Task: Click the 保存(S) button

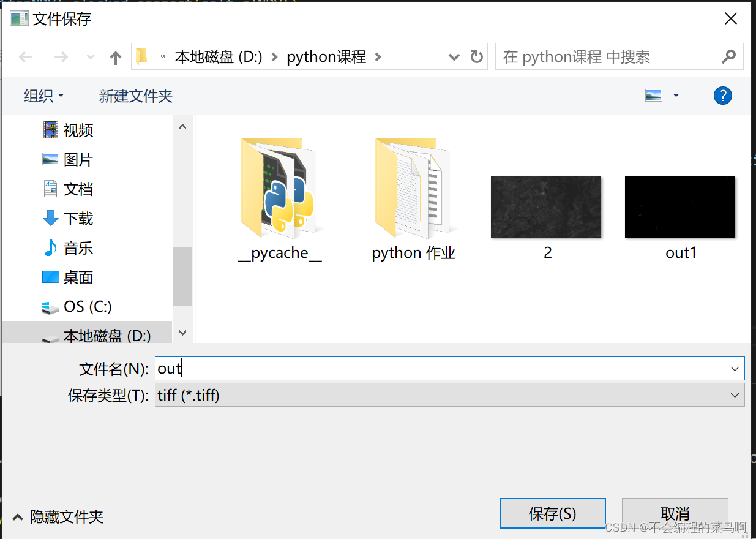Action: pos(552,513)
